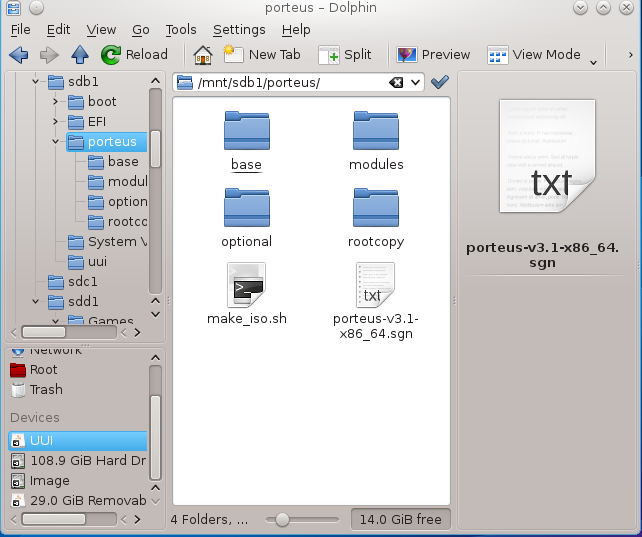Image resolution: width=642 pixels, height=537 pixels.
Task: Clear the location bar text
Action: [396, 82]
